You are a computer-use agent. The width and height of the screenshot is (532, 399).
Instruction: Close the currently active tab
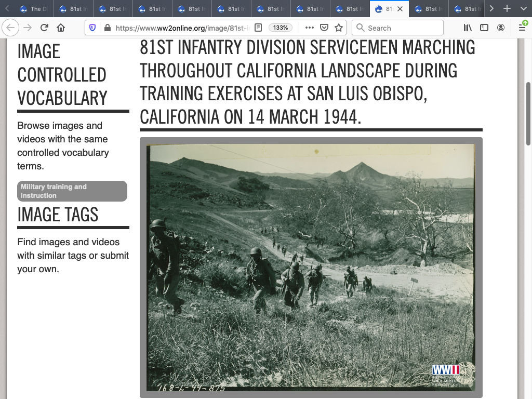click(400, 9)
